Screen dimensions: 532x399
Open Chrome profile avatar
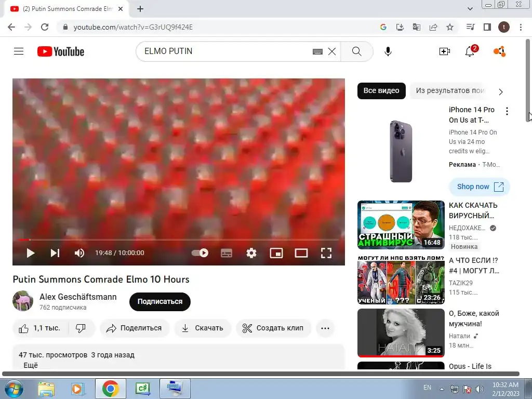coord(504,27)
